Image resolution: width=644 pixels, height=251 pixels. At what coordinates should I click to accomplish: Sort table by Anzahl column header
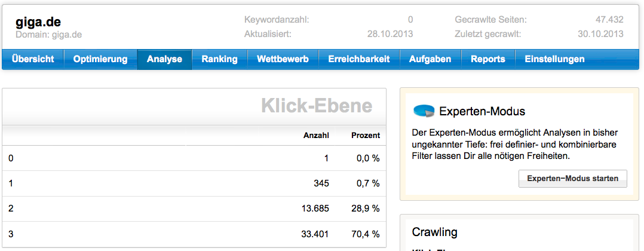(316, 136)
